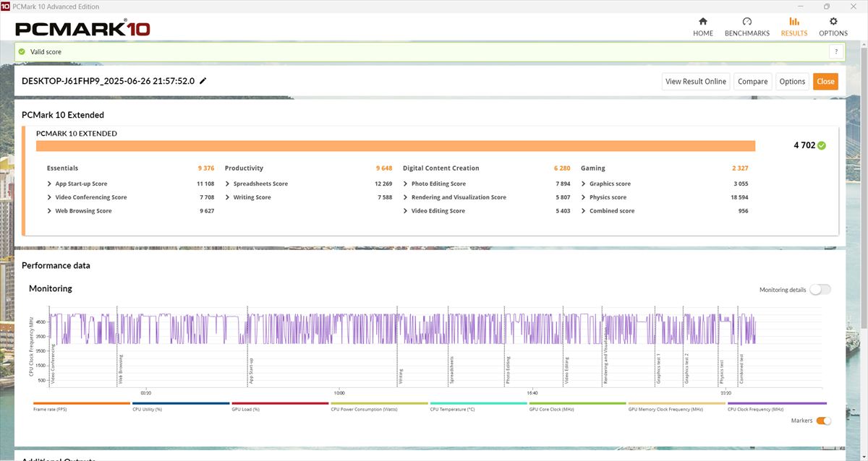Screen dimensions: 868x461
Task: Click the Physics test chart marker
Action: [x=721, y=371]
